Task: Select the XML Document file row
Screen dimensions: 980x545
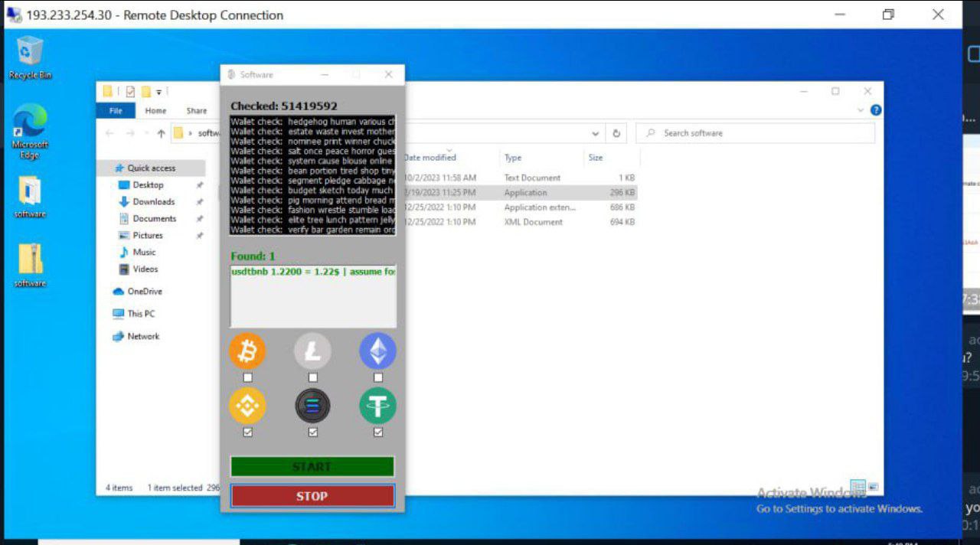Action: point(520,222)
